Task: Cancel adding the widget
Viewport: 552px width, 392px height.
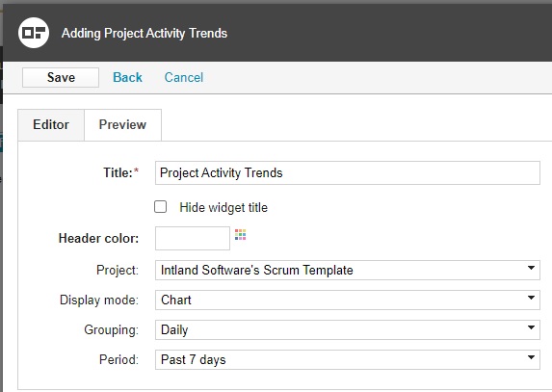Action: pos(184,77)
